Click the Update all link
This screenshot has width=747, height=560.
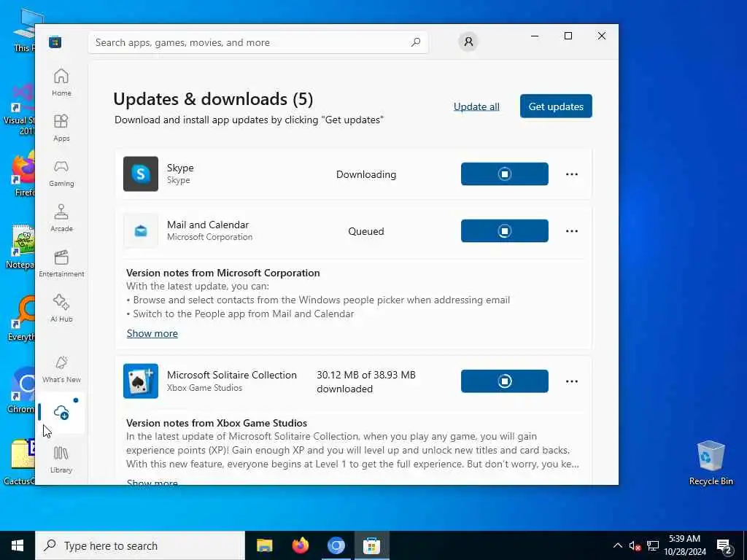coord(476,106)
